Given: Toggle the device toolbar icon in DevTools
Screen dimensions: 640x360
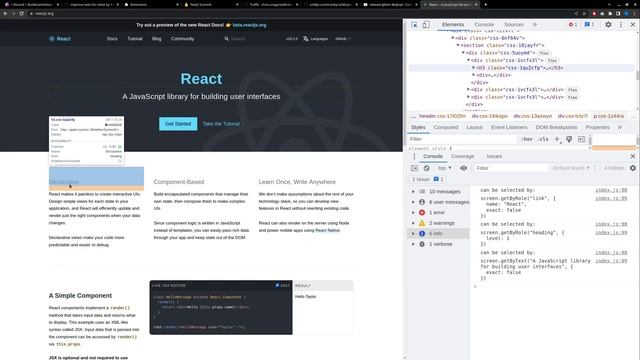Looking at the screenshot, I should pos(426,25).
